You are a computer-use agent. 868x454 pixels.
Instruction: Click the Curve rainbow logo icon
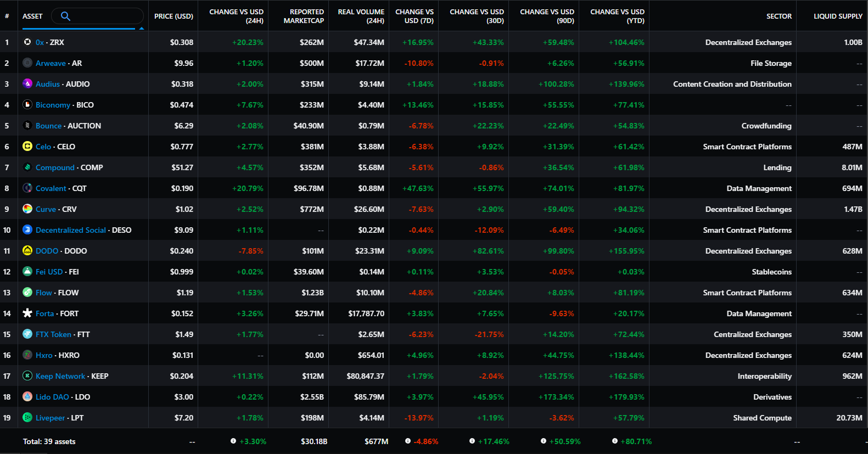27,209
